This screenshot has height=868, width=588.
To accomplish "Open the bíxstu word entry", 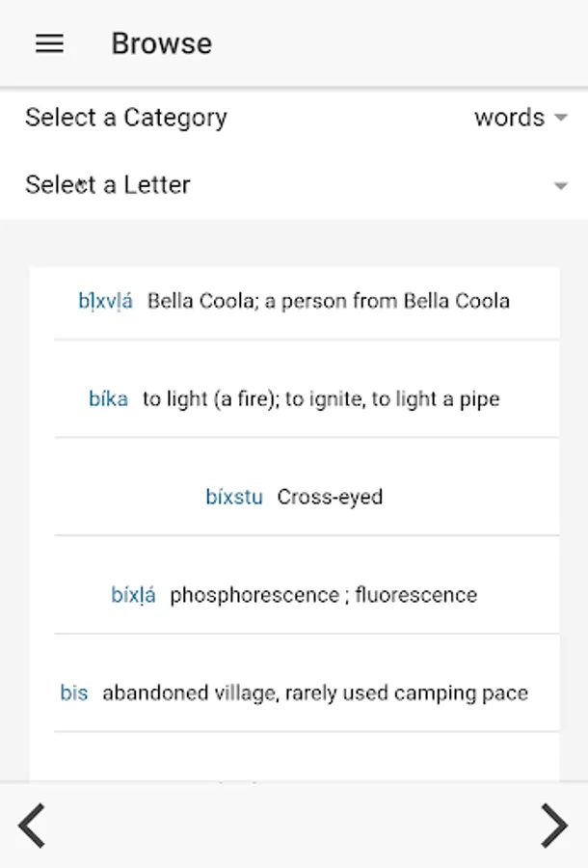I will [x=233, y=498].
